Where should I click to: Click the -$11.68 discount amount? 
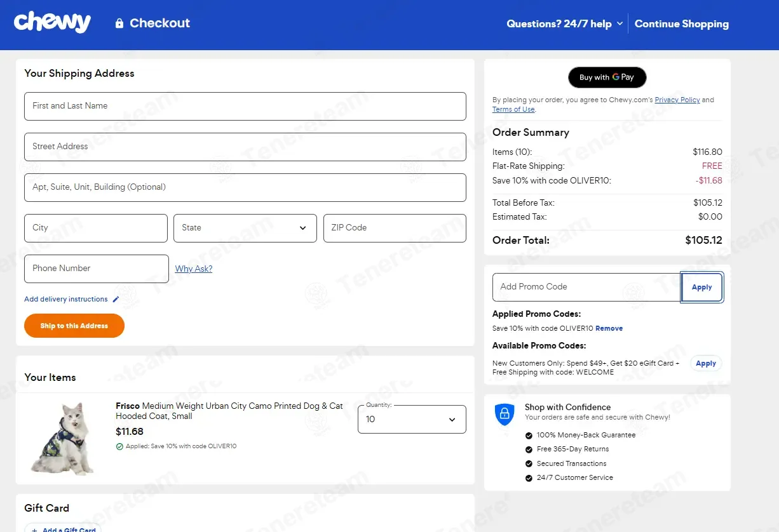click(x=708, y=180)
